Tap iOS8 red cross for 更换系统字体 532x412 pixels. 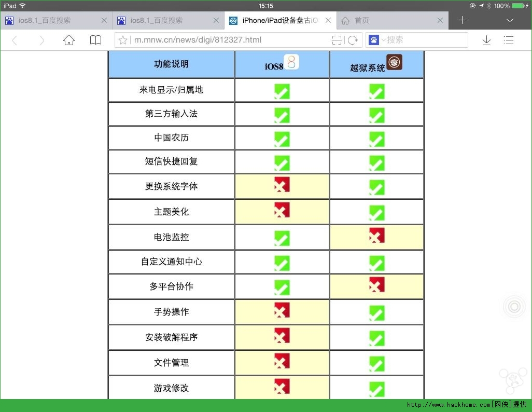tap(282, 184)
